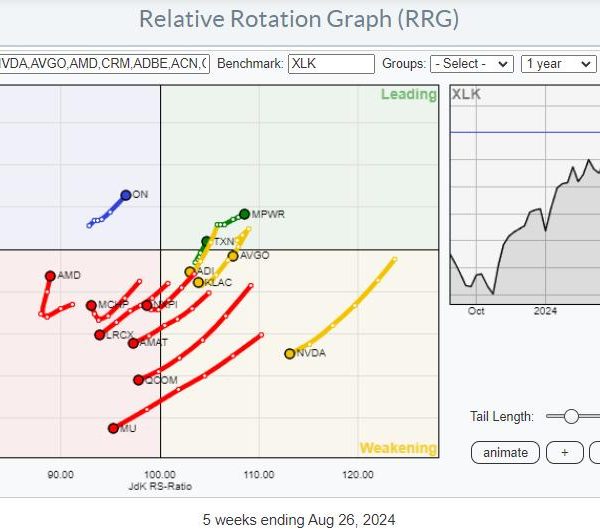Select the MU data point
Image resolution: width=600 pixels, height=529 pixels.
[113, 428]
